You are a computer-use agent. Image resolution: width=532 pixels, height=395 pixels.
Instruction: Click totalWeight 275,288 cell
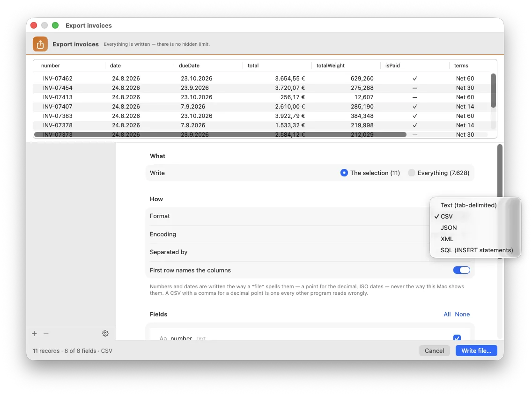[362, 88]
